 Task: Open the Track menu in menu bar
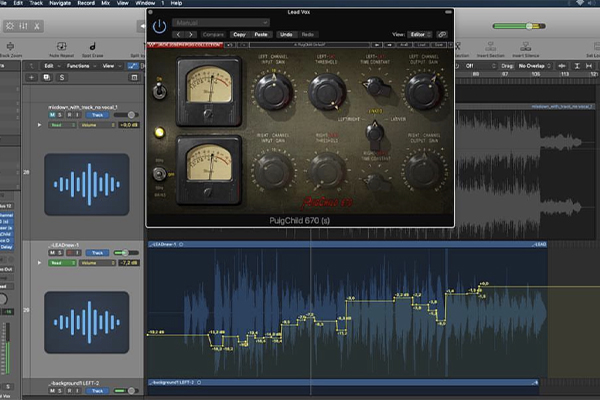point(36,3)
